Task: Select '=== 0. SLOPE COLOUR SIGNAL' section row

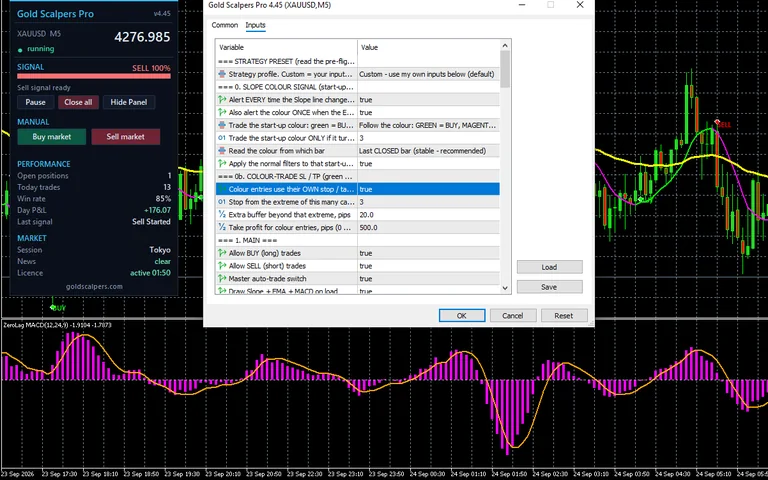Action: pyautogui.click(x=358, y=87)
